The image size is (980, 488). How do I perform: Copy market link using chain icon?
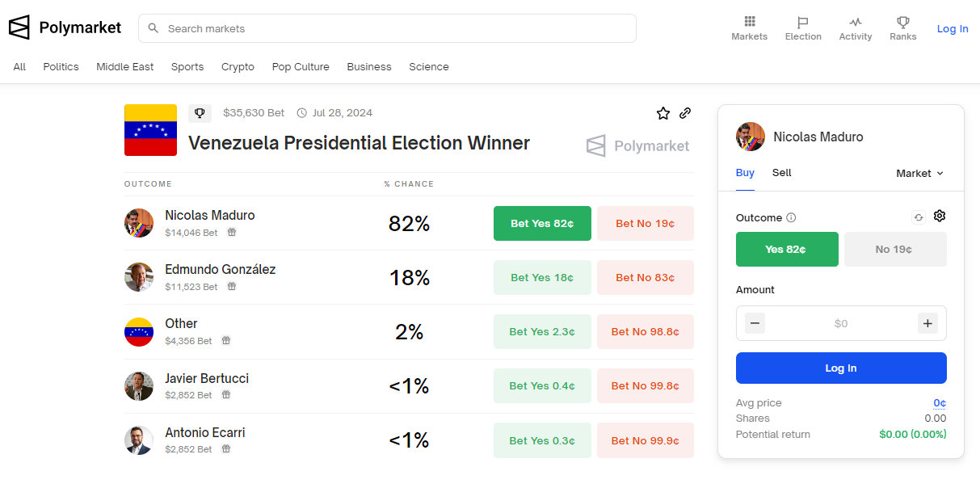[685, 113]
